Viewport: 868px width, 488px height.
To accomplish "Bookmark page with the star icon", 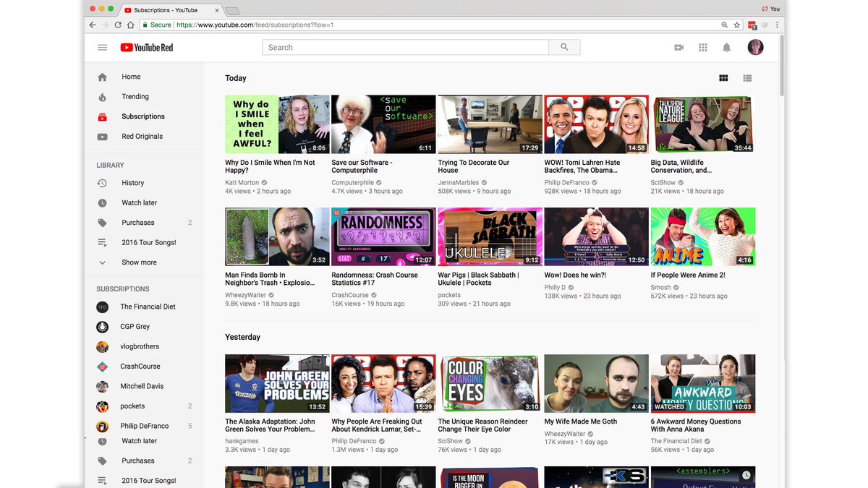I will point(736,25).
